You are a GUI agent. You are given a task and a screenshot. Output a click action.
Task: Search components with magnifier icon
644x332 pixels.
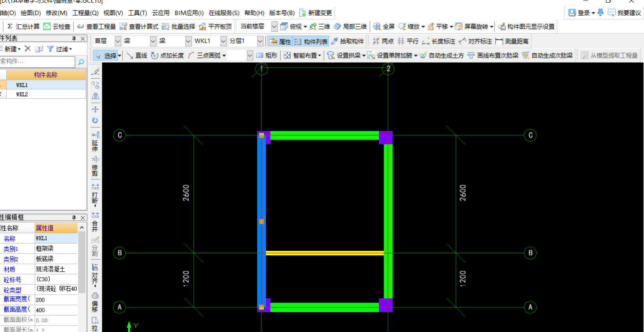point(81,62)
